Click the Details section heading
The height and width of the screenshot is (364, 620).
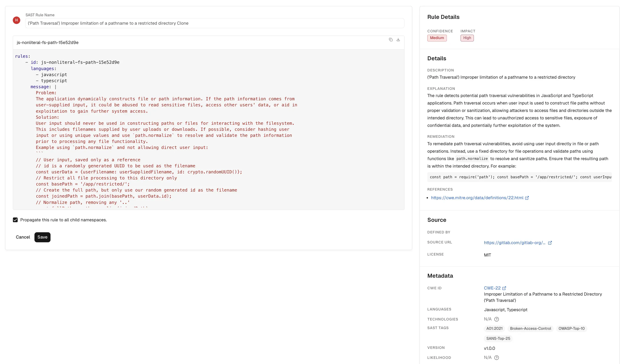pyautogui.click(x=437, y=58)
